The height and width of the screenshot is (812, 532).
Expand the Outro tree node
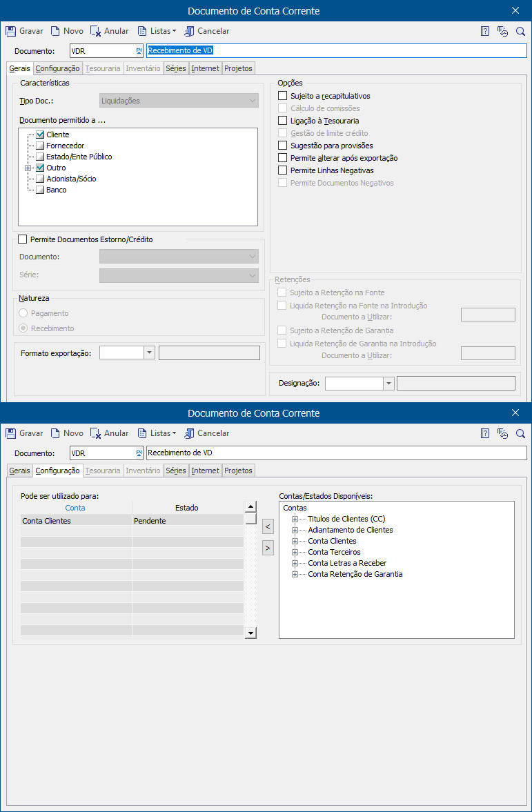28,168
